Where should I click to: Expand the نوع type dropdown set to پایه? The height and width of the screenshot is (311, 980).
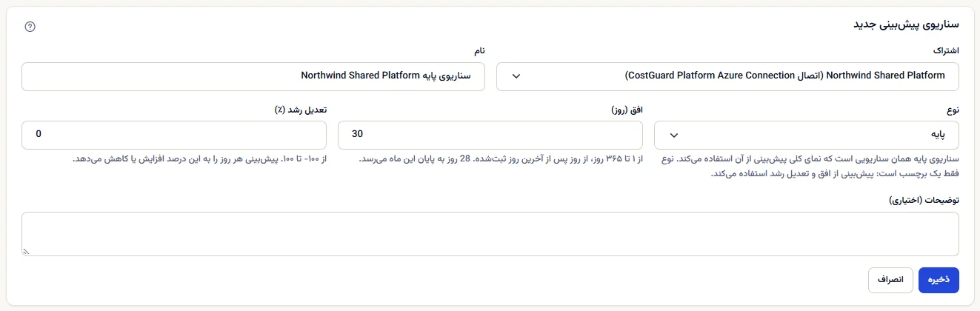pos(807,135)
